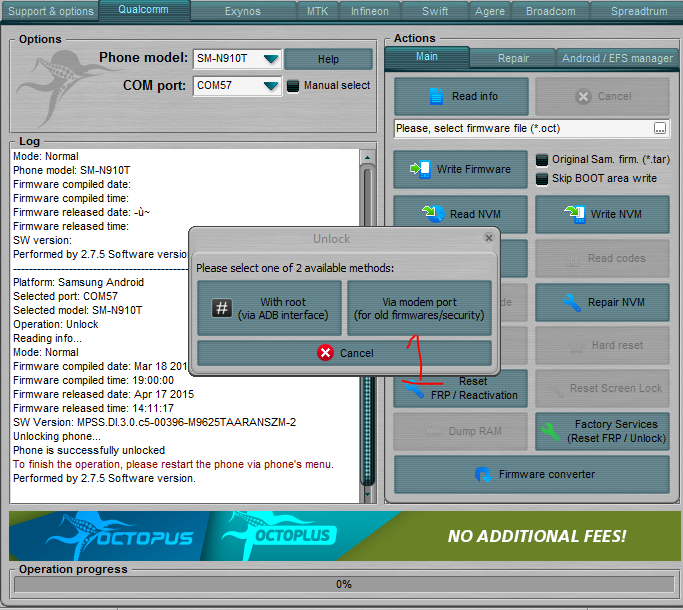Open the Android / EFS manager tab
Screen dimensions: 683x610
click(x=617, y=58)
